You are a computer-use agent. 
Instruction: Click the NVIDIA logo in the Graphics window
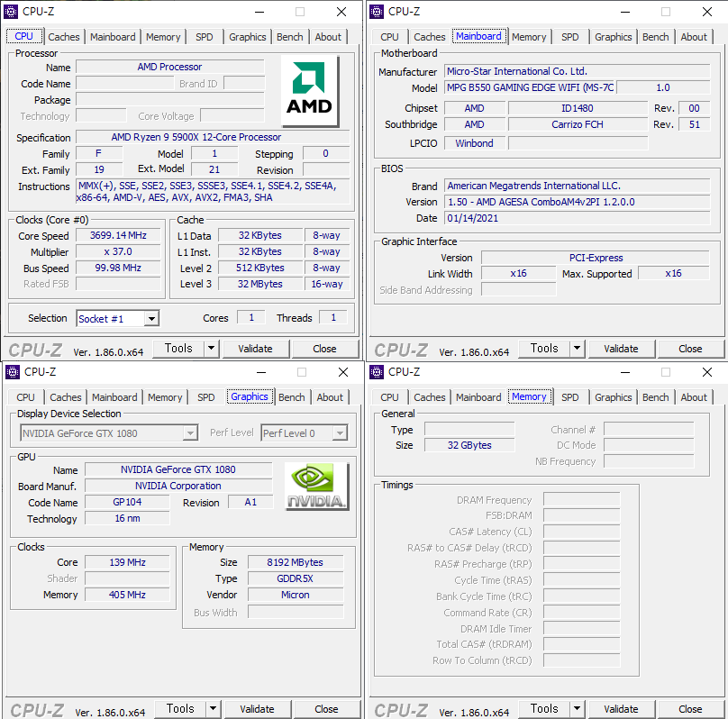[x=316, y=487]
